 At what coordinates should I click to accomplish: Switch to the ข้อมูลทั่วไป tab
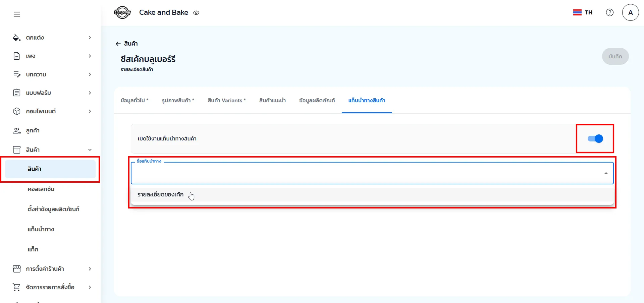click(x=134, y=101)
